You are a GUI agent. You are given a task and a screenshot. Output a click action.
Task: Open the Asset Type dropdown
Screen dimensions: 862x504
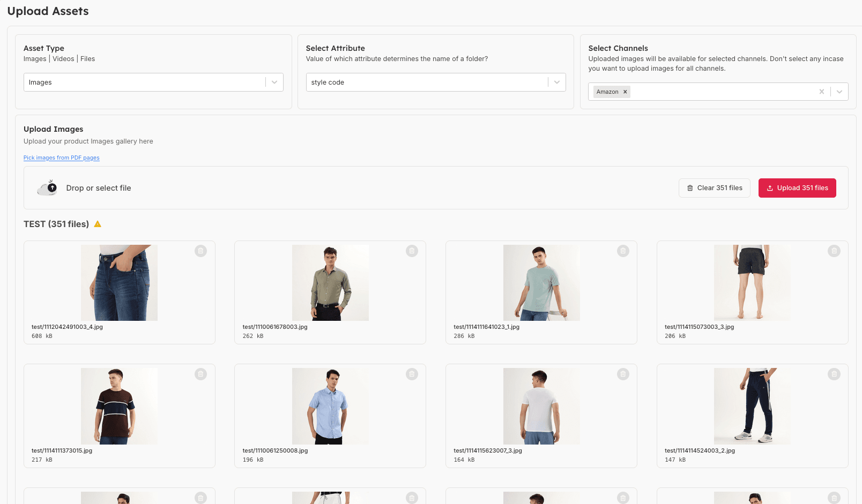tap(274, 82)
